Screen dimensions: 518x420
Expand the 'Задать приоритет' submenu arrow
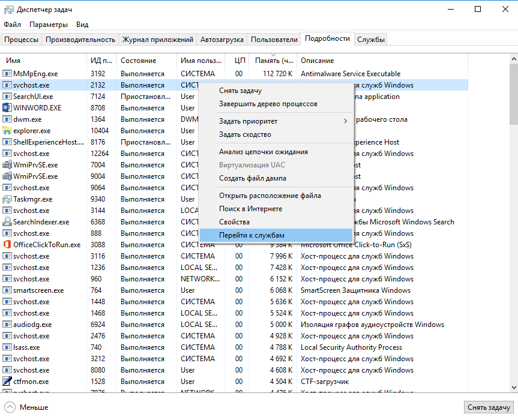point(345,121)
